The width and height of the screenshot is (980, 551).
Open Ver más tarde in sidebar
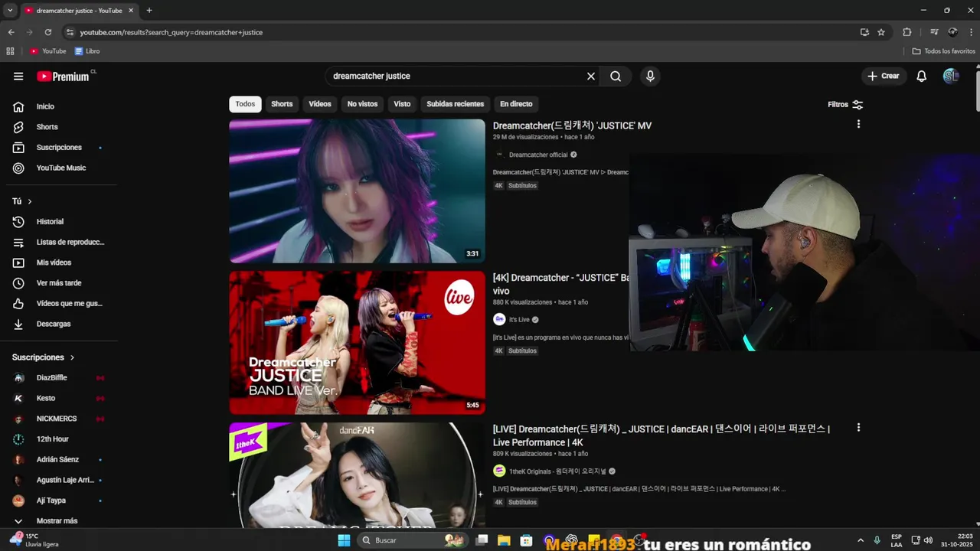[x=60, y=283]
